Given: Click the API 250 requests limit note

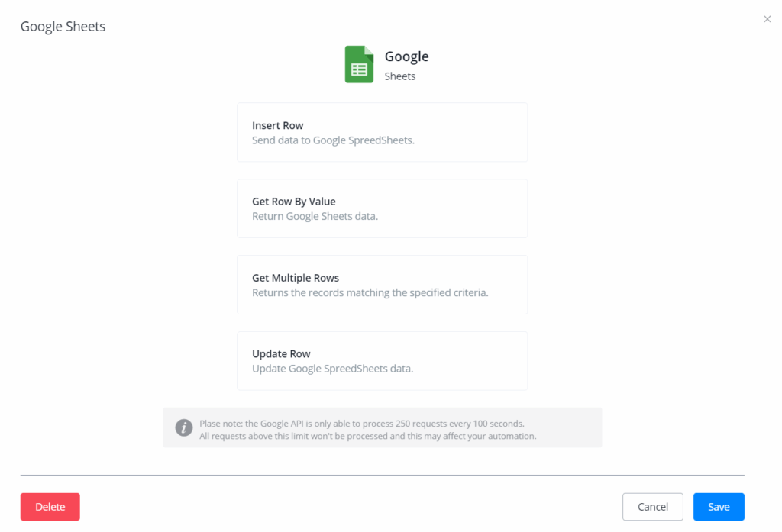Looking at the screenshot, I should coord(361,423).
